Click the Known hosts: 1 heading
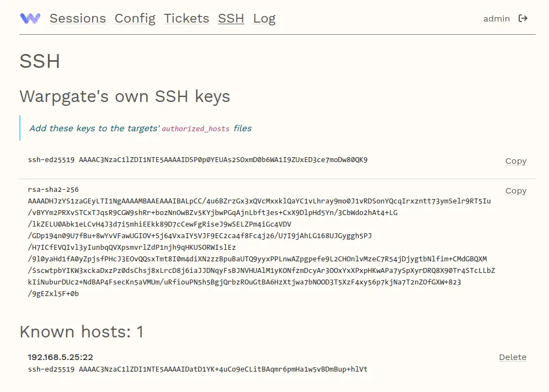549x392 pixels. coord(81,331)
